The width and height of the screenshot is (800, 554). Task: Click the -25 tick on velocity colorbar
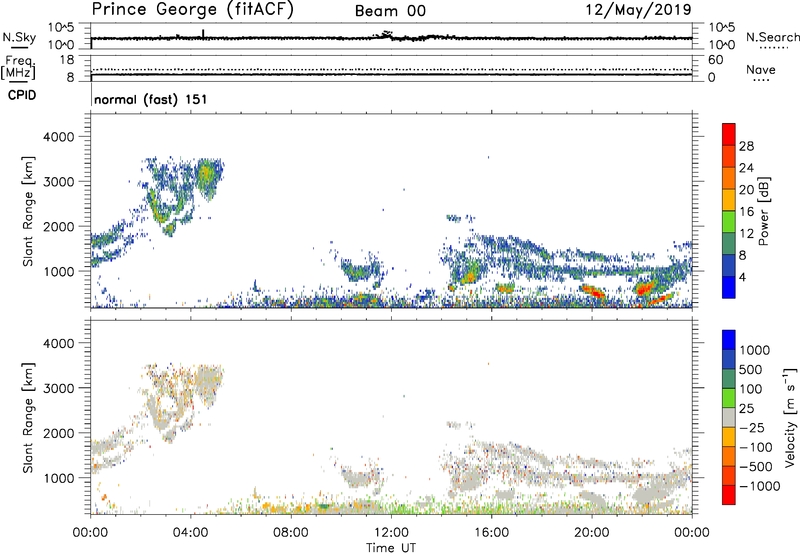pos(752,427)
